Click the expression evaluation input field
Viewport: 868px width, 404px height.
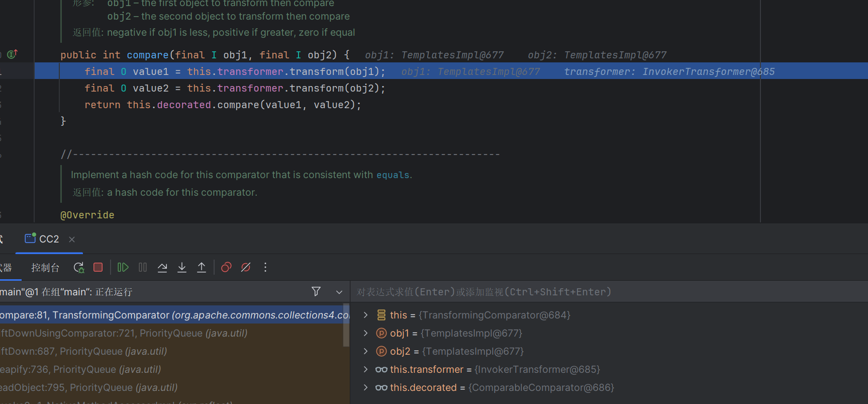609,292
